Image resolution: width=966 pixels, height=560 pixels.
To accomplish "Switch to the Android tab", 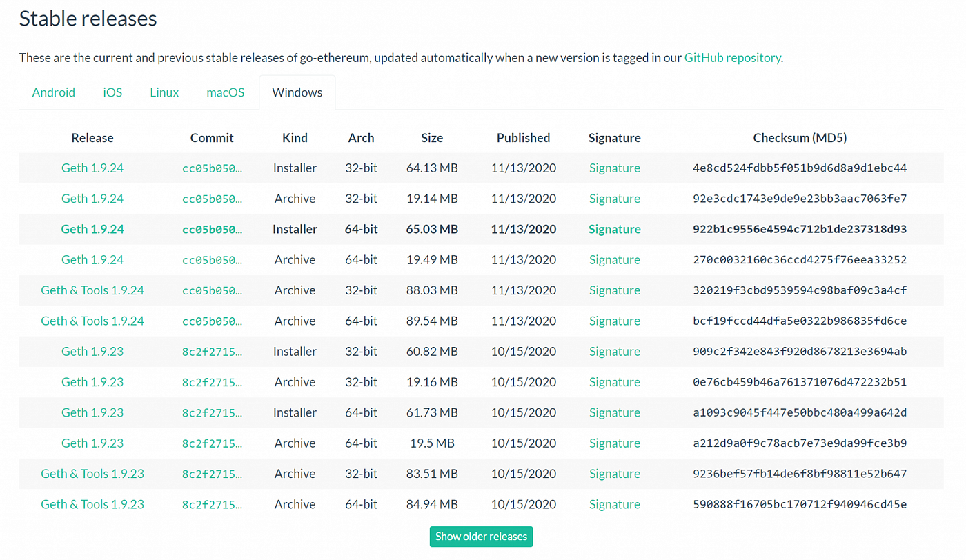I will [54, 92].
